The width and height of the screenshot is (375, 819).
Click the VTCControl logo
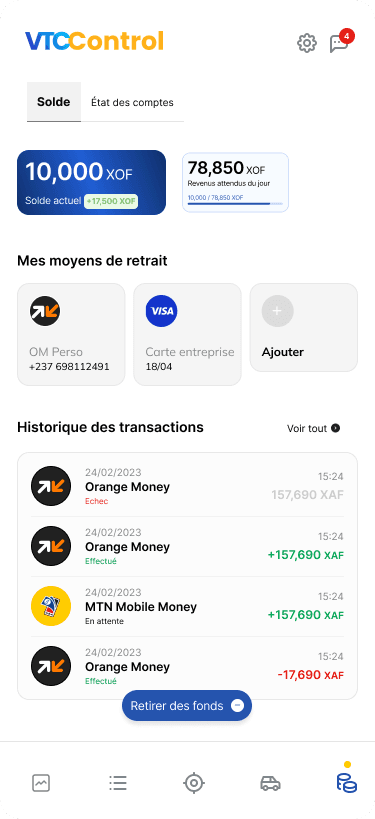95,41
